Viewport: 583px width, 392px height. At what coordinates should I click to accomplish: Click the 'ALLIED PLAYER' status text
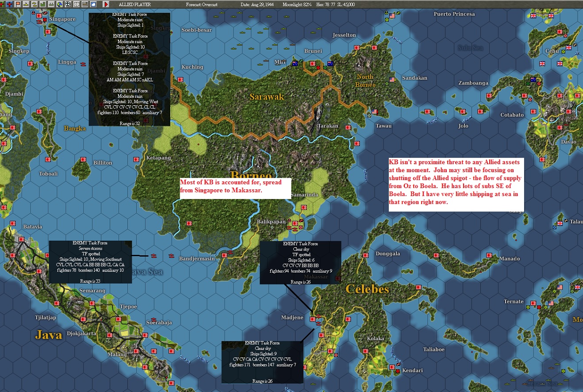[x=134, y=4]
